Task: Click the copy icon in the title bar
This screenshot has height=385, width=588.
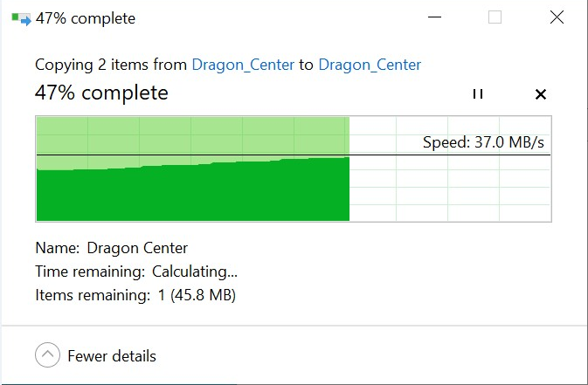Action: [x=21, y=18]
